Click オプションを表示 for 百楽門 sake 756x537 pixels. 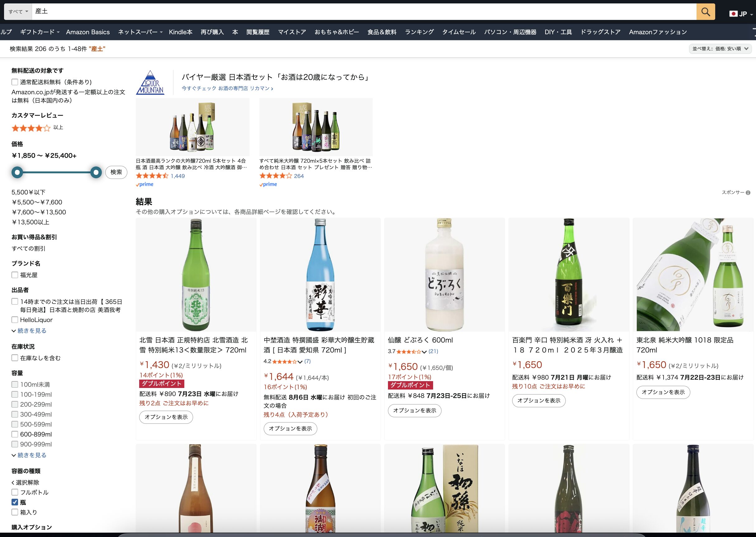point(539,400)
